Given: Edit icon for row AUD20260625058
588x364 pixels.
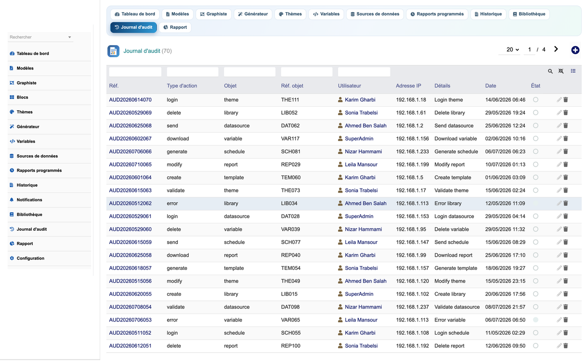Looking at the screenshot, I should [559, 255].
